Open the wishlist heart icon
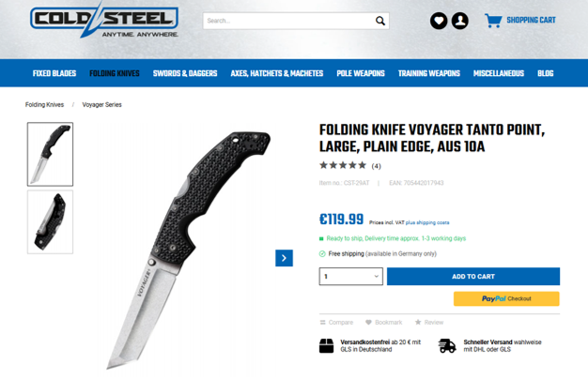Image resolution: width=588 pixels, height=379 pixels. point(439,21)
